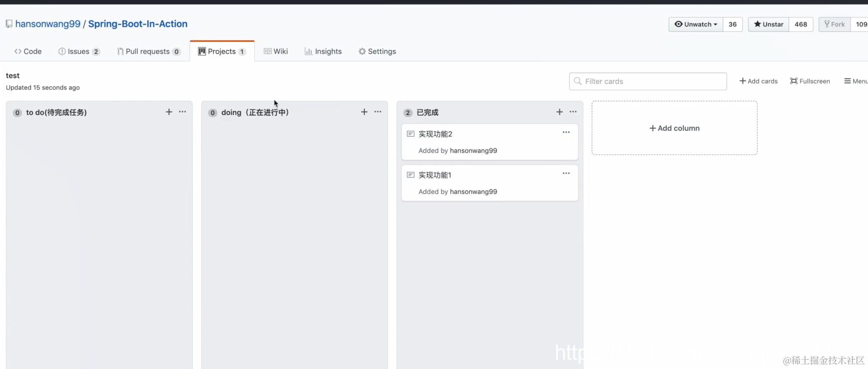Open the Pull requests tab
Screen dimensions: 868x369
coord(149,51)
